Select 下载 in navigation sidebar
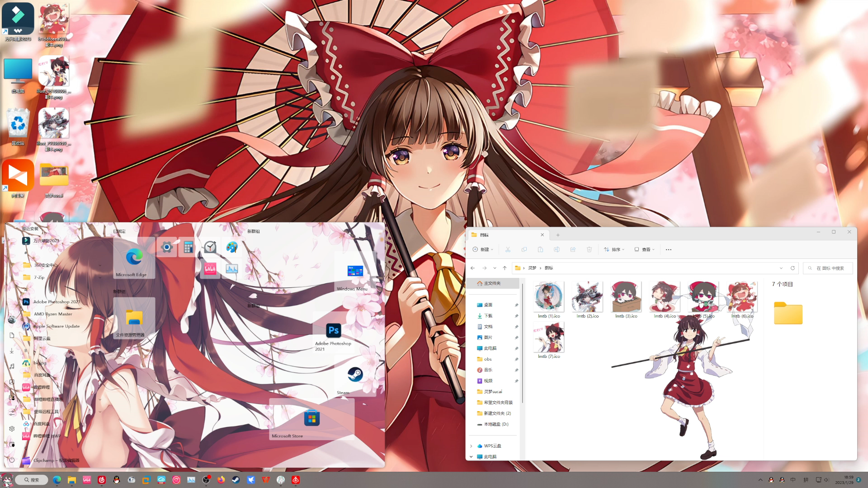This screenshot has height=488, width=868. pyautogui.click(x=488, y=316)
